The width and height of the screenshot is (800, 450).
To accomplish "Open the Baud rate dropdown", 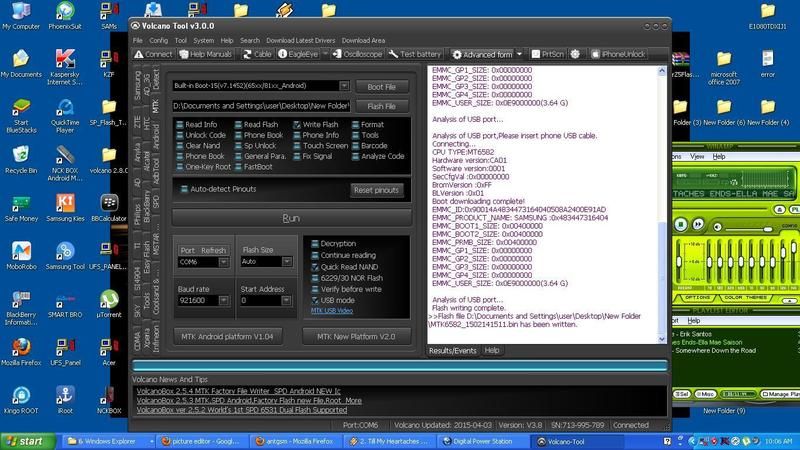I will click(x=225, y=299).
